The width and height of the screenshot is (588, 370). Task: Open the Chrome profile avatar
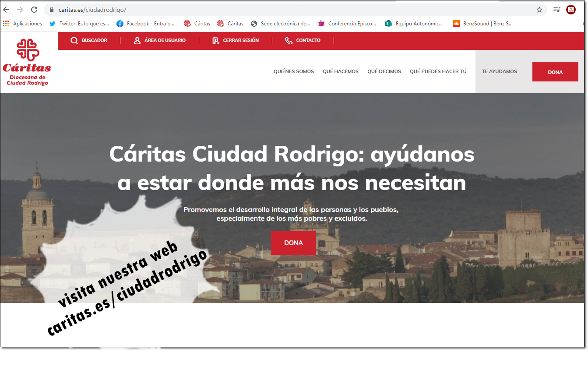click(x=571, y=10)
